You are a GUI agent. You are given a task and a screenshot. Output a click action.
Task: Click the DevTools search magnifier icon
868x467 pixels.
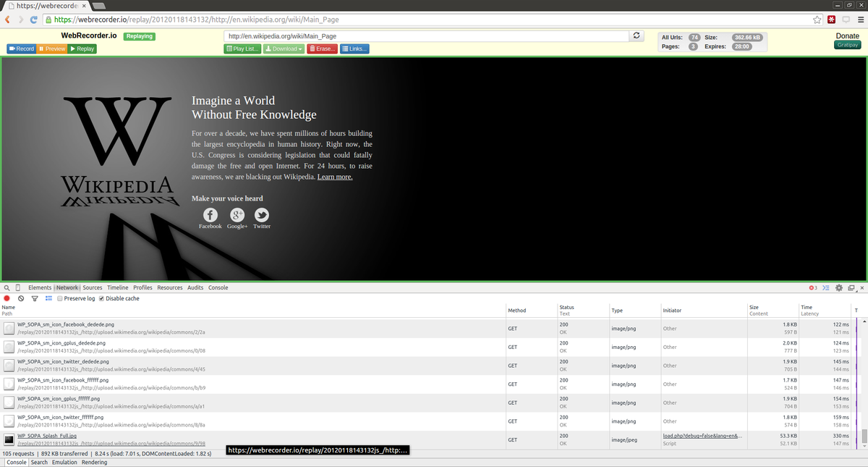tap(7, 287)
